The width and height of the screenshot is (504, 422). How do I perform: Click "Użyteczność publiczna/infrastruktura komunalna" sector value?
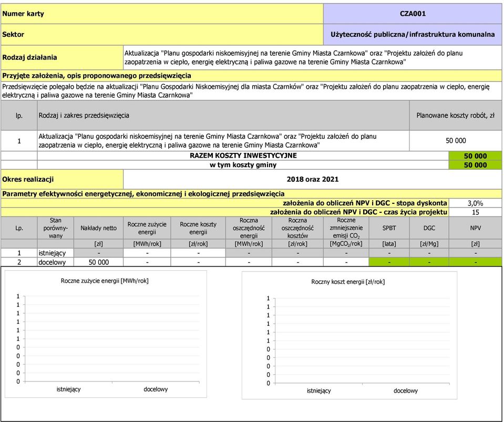pyautogui.click(x=413, y=34)
